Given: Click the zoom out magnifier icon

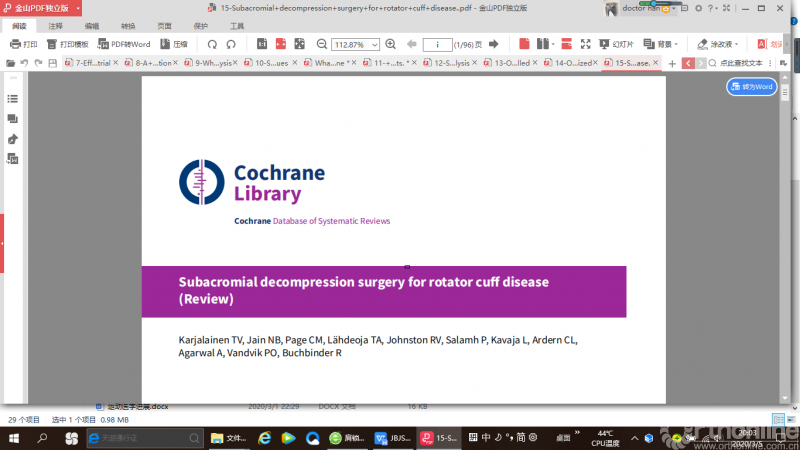Looking at the screenshot, I should (322, 45).
